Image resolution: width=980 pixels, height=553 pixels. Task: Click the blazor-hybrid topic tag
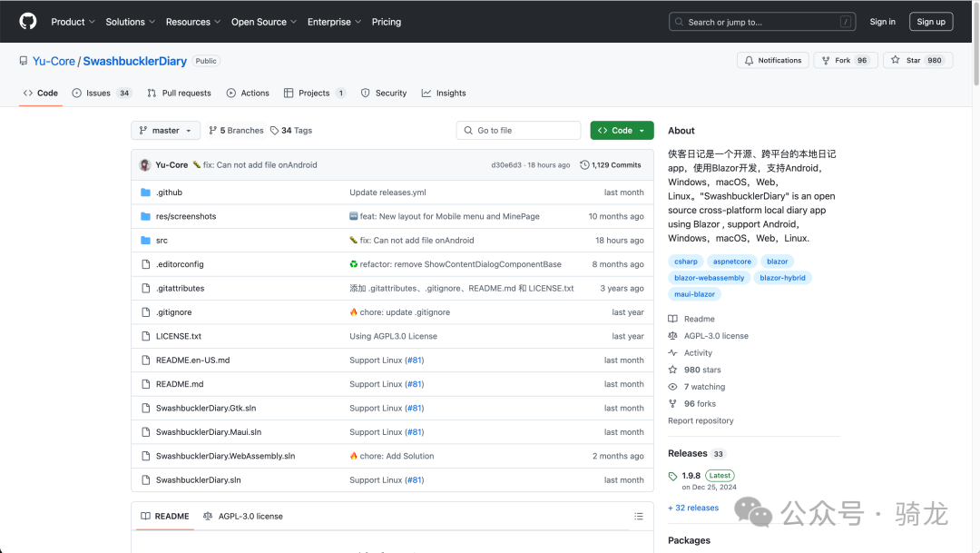(x=782, y=278)
